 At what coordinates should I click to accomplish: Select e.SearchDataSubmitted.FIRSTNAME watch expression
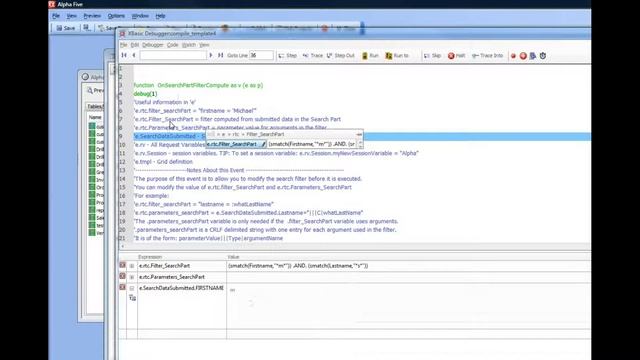tap(181, 288)
